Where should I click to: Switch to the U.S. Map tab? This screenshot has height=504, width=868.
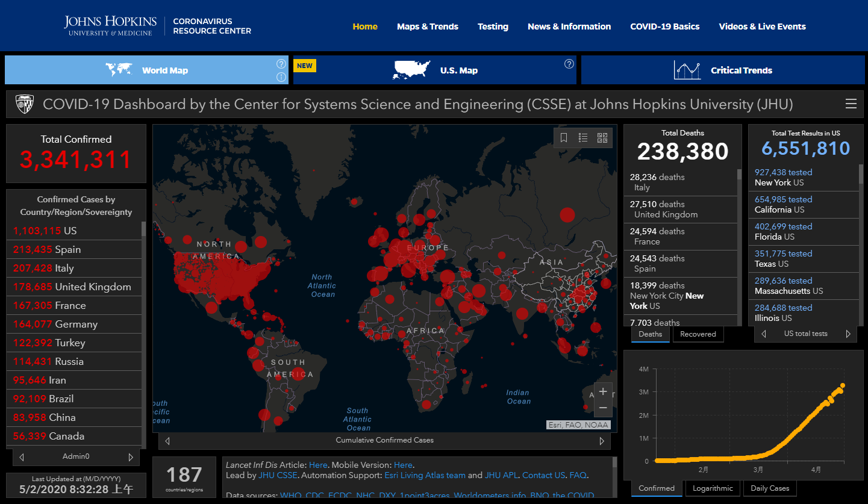(x=435, y=70)
